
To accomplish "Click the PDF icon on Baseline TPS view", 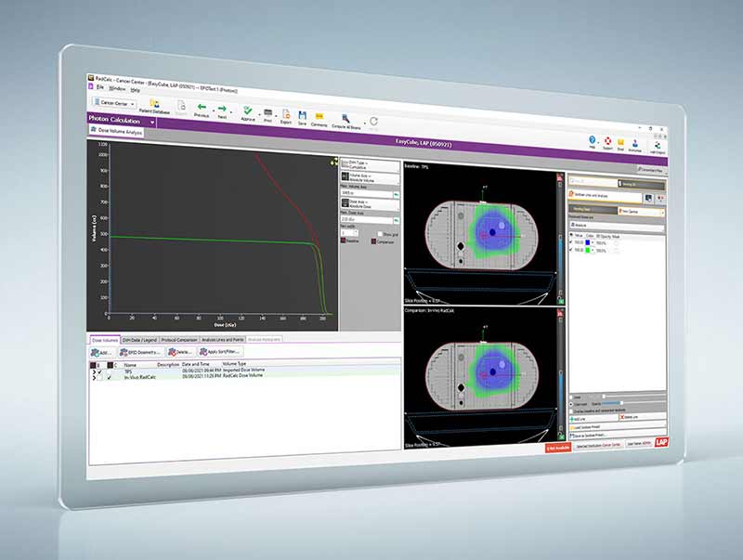I will pos(560,177).
